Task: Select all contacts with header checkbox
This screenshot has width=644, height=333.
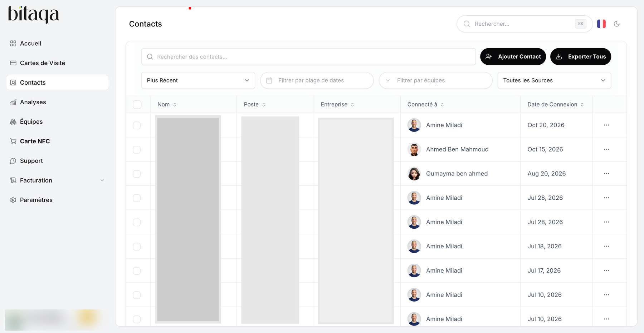Action: (x=137, y=104)
